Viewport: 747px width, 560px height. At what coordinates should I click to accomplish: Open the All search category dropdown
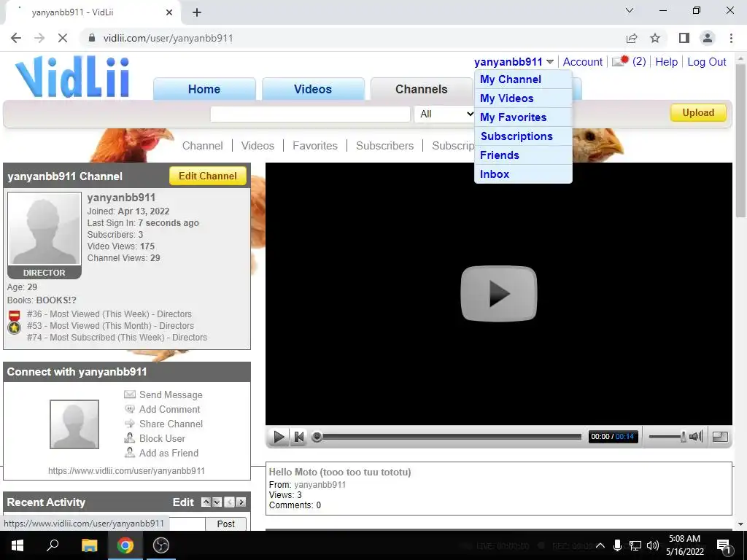(445, 114)
